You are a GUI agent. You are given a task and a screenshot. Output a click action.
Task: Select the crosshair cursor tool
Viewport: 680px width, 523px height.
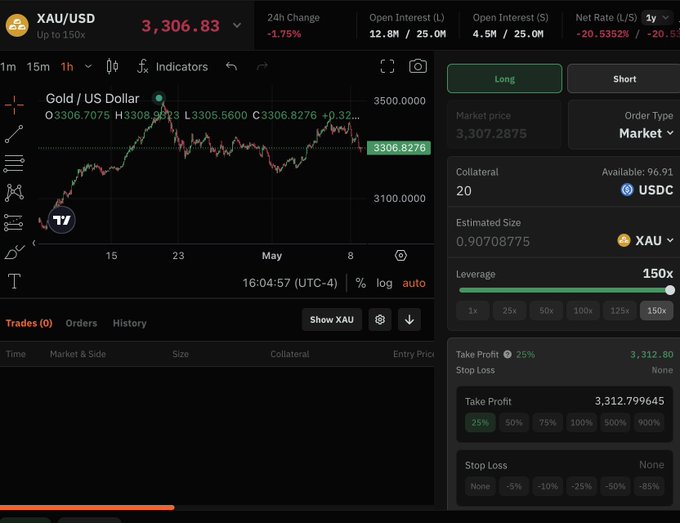pos(14,105)
